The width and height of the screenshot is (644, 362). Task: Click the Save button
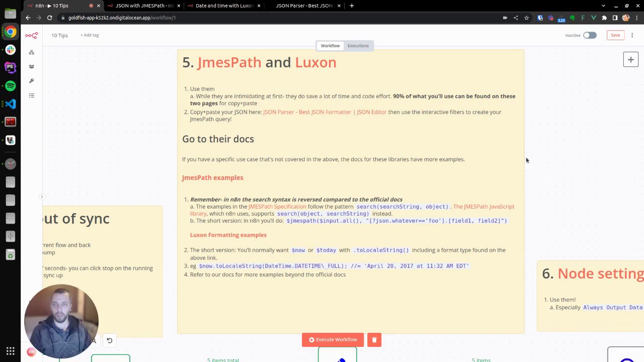click(615, 35)
